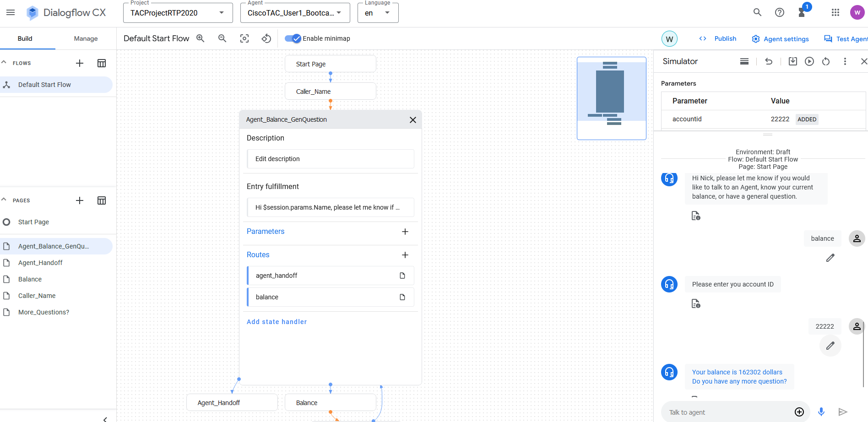
Task: Open agent_handoff route target page icon
Action: [402, 276]
